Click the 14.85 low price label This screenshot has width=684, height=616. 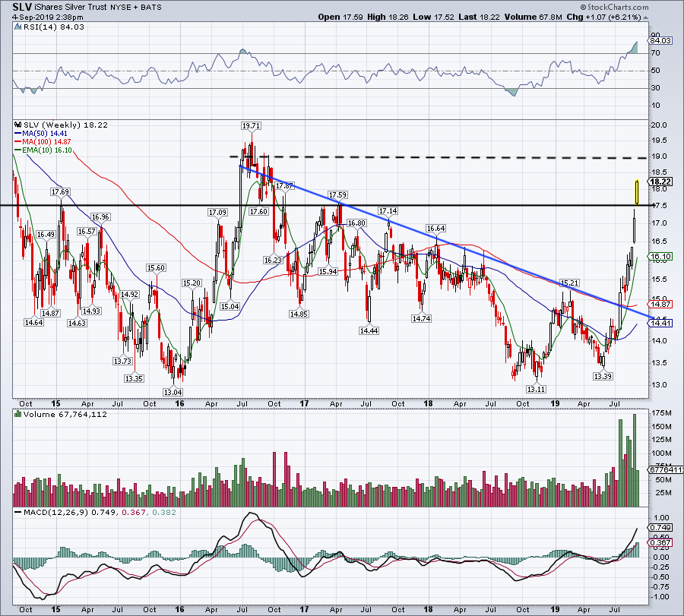click(299, 314)
